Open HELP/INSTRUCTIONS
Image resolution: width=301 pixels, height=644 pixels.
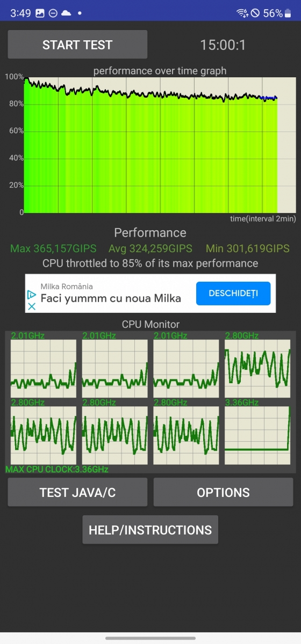(150, 530)
